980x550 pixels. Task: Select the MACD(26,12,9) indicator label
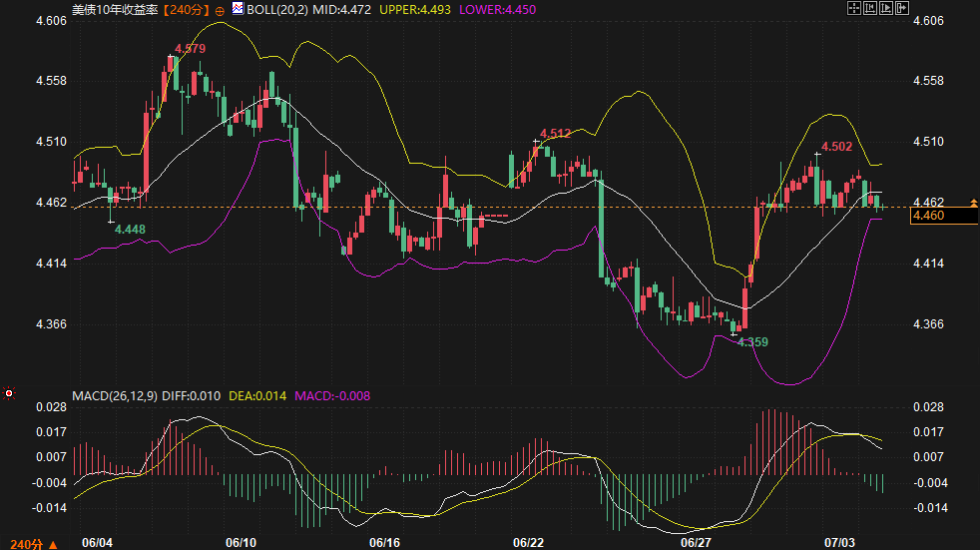[x=115, y=395]
